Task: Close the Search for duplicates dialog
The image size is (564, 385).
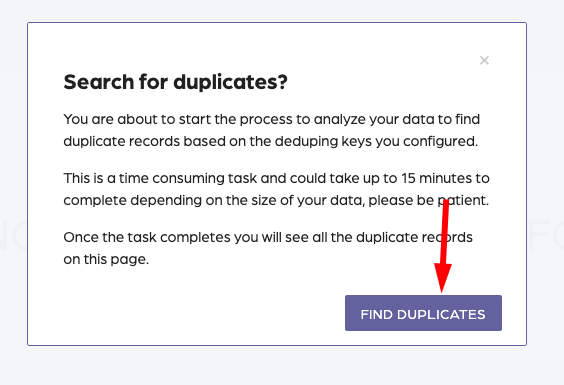Action: (484, 60)
